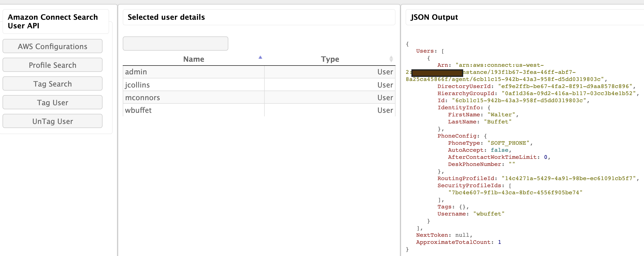Click the Type column sort arrows icon
The width and height of the screenshot is (644, 256).
(x=391, y=59)
